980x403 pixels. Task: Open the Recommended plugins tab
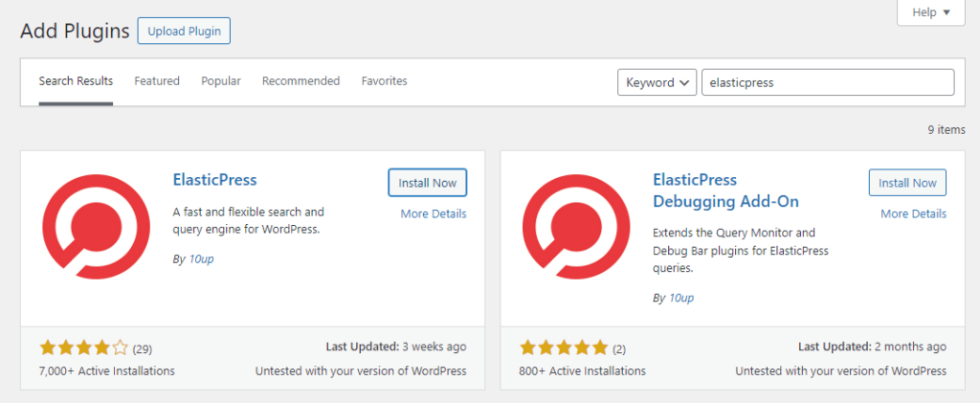301,81
